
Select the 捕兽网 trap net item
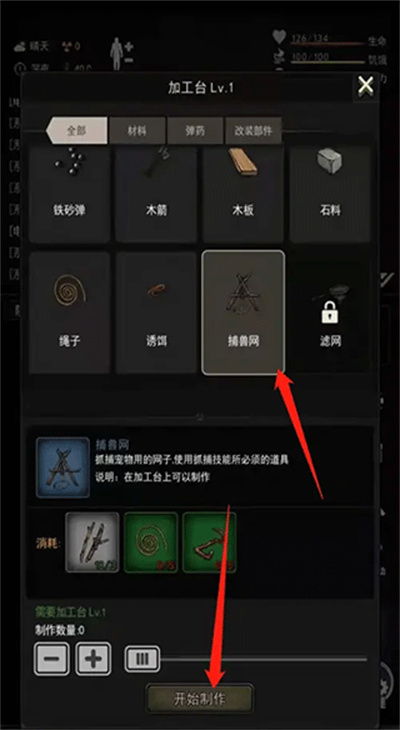(x=243, y=312)
